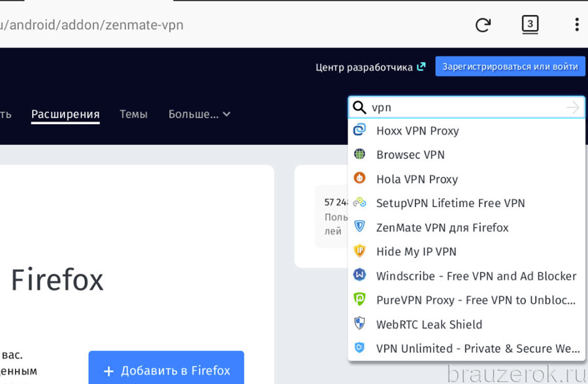Click the Hola VPN Proxy icon
Viewport: 588px width, 384px height.
pos(359,178)
